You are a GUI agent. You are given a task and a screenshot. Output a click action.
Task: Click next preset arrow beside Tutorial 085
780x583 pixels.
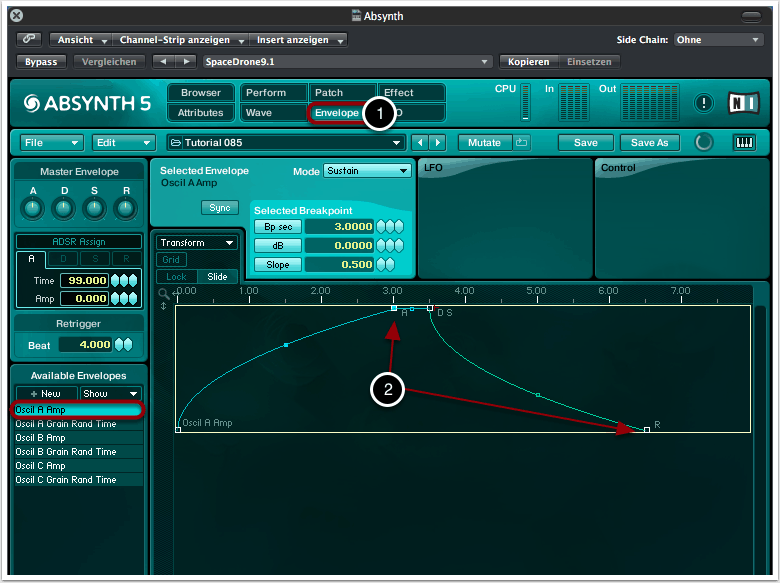pos(438,142)
